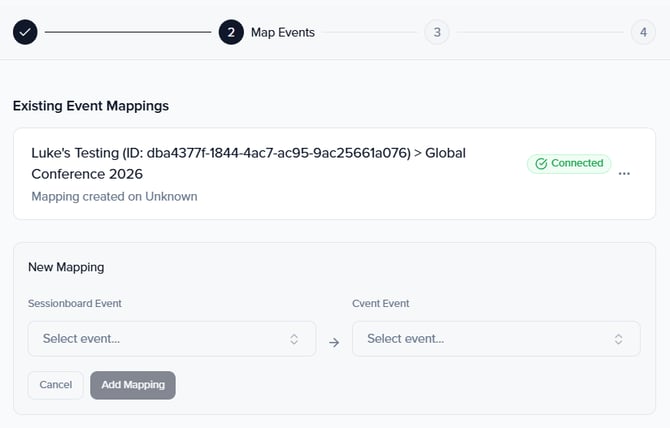Click the 'Mapping created on Unknown' text
The width and height of the screenshot is (670, 428).
[x=114, y=196]
